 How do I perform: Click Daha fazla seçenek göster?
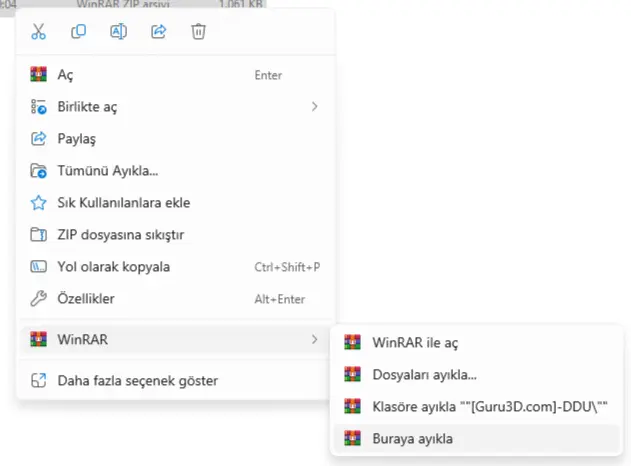[175, 380]
